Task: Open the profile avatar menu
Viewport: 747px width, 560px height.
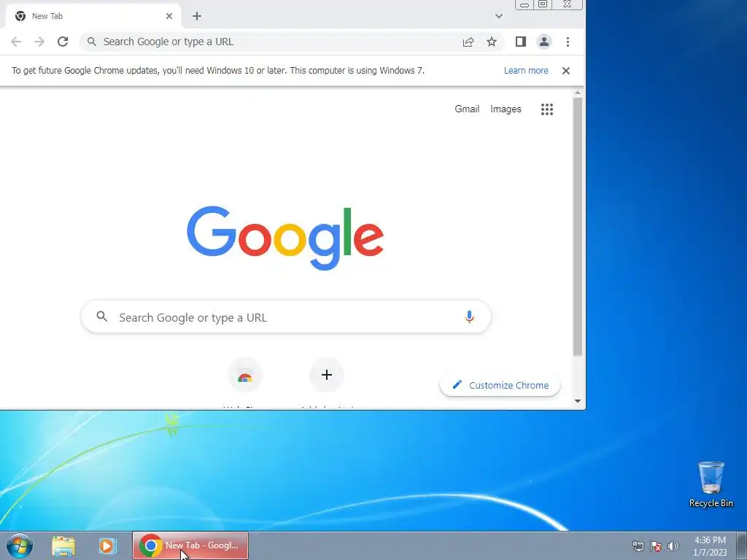Action: pyautogui.click(x=544, y=42)
